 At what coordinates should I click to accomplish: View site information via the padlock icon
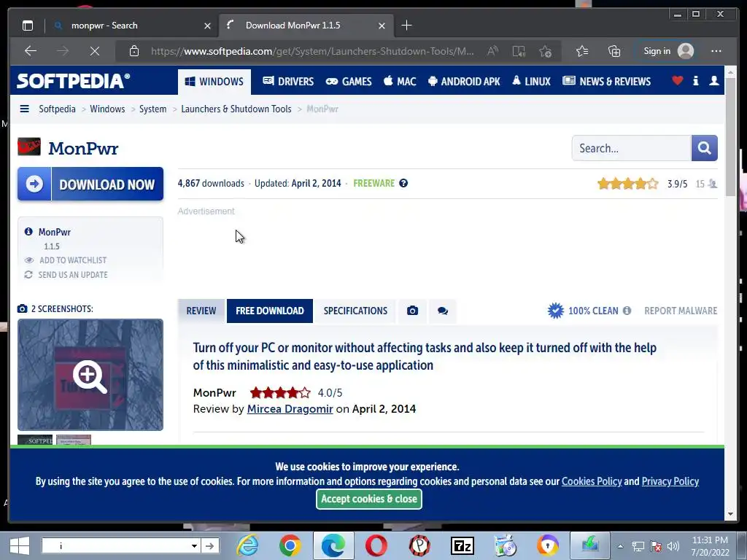coord(134,51)
